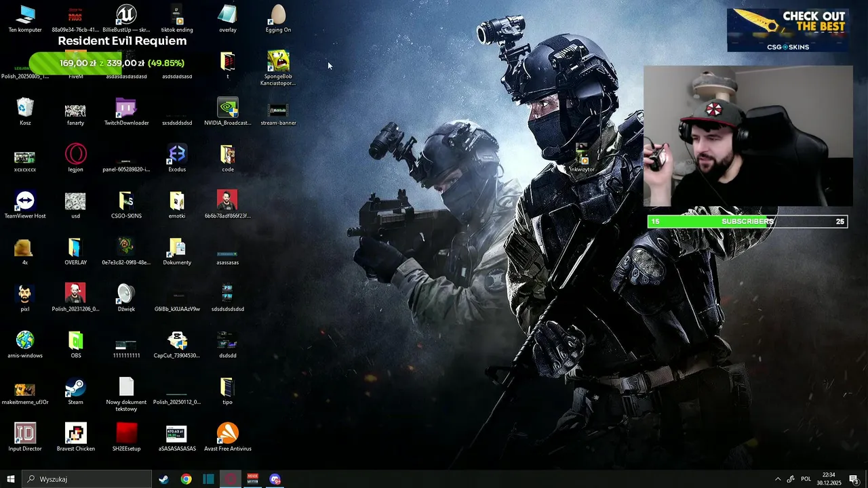
Task: Launch OBS from the desktop icon
Action: 75,344
